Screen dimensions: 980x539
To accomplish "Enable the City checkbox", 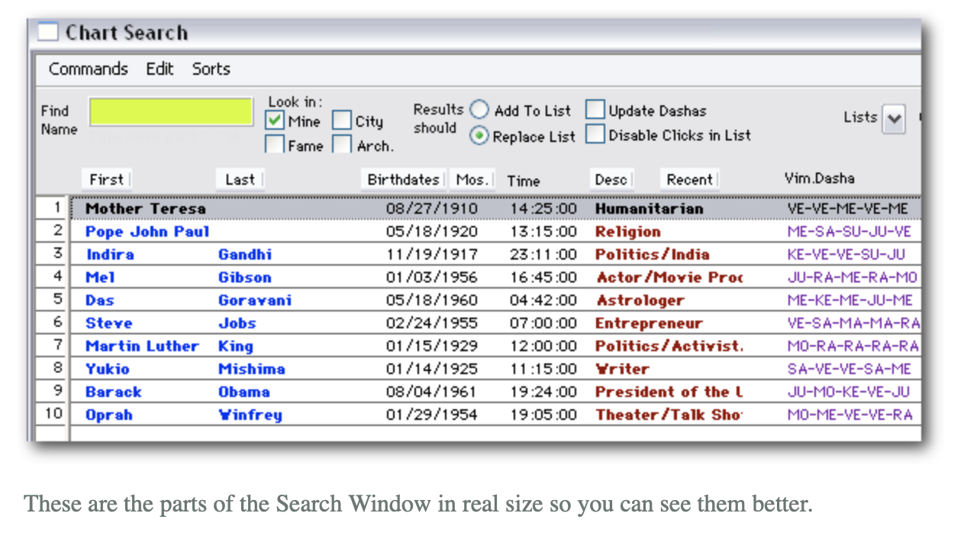I will pyautogui.click(x=342, y=121).
